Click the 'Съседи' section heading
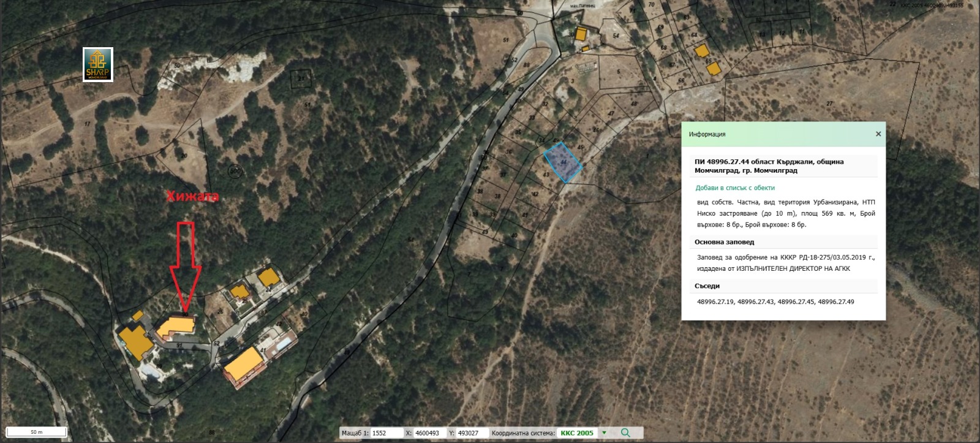This screenshot has width=980, height=443. (707, 286)
